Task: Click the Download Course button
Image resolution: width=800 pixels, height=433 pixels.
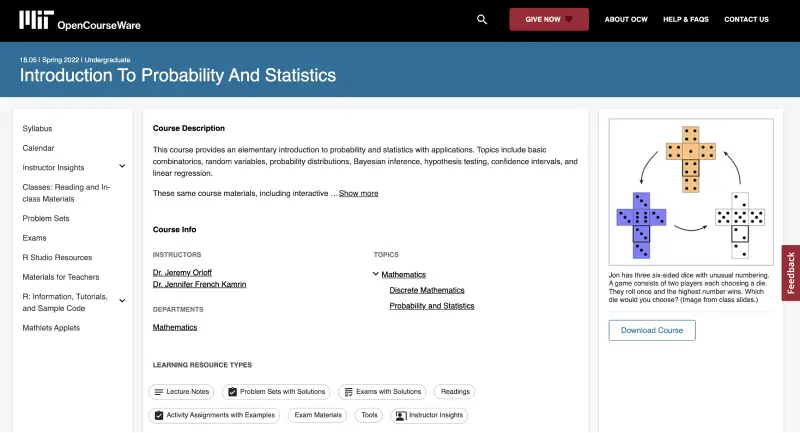Action: pyautogui.click(x=652, y=330)
